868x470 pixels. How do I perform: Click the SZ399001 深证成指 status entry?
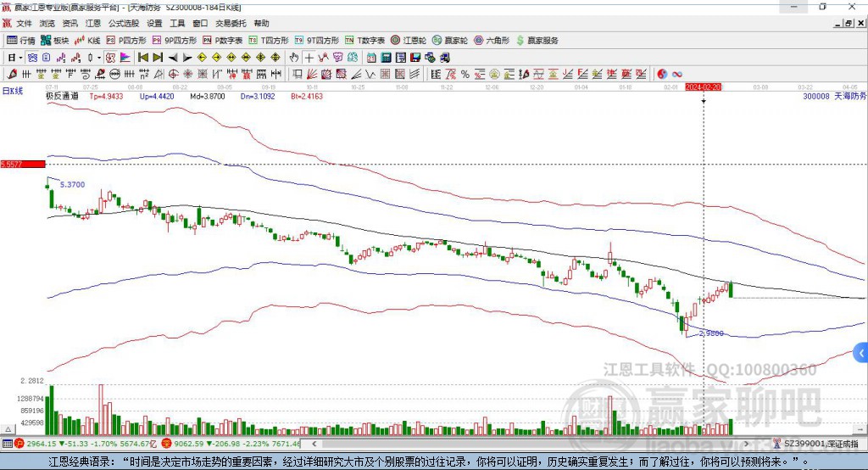tap(821, 444)
